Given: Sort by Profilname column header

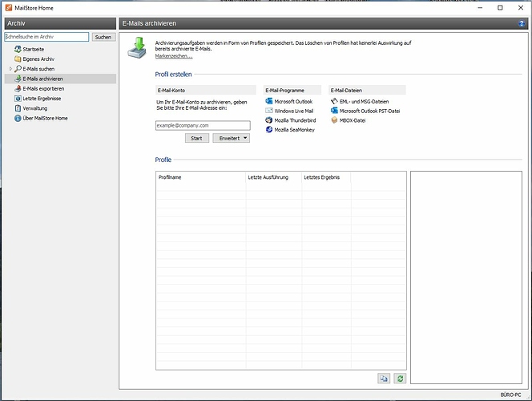Looking at the screenshot, I should tap(201, 177).
